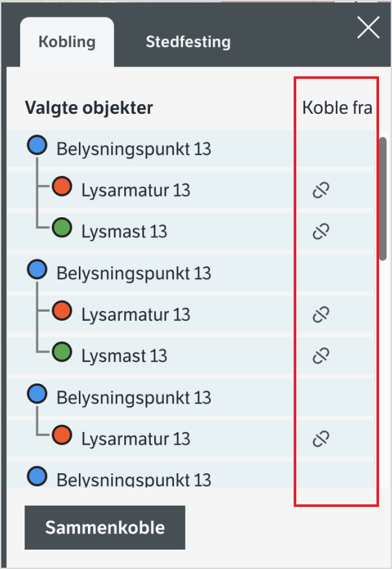This screenshot has width=392, height=569.
Task: Select the first Belysningspunkt 13 label
Action: [134, 149]
